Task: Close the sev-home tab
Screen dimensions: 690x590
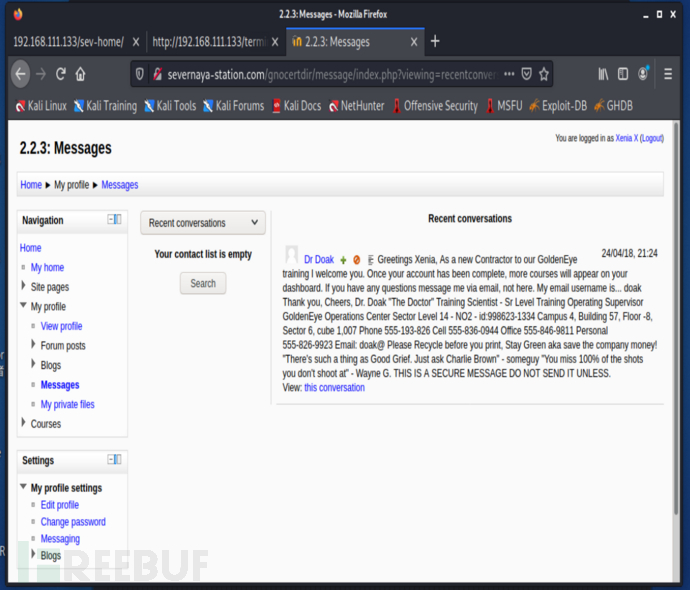Action: point(136,42)
